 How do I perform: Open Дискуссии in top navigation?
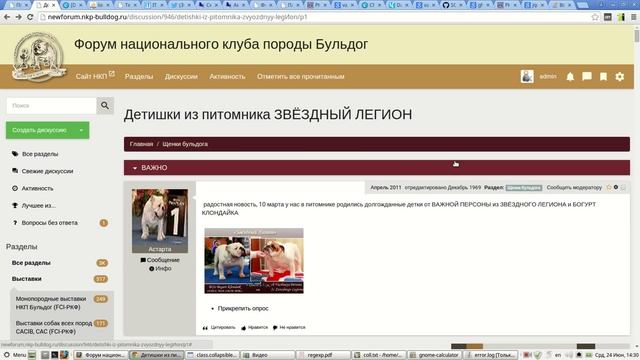tap(181, 76)
